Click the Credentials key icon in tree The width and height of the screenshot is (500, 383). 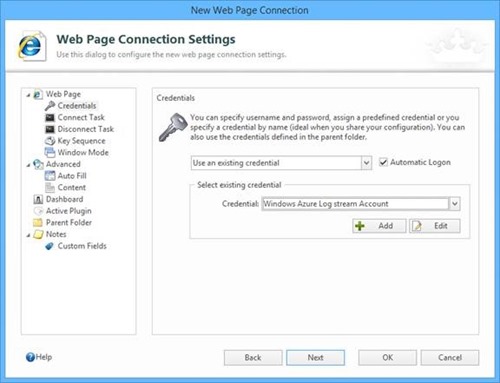coord(50,106)
